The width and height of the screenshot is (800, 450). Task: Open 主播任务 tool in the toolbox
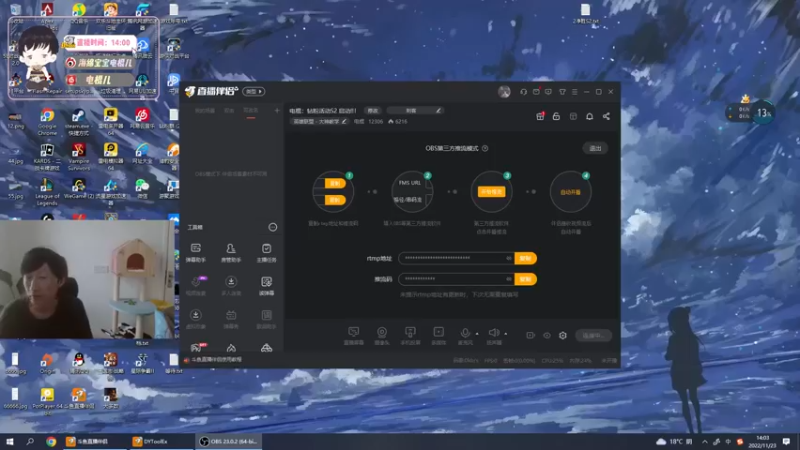(266, 253)
